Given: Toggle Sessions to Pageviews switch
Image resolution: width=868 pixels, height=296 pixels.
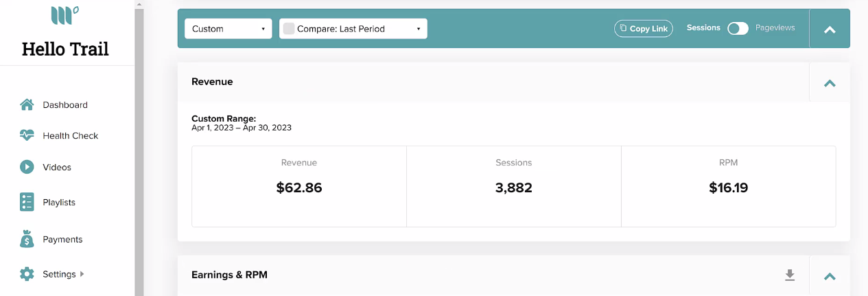Looking at the screenshot, I should (738, 28).
